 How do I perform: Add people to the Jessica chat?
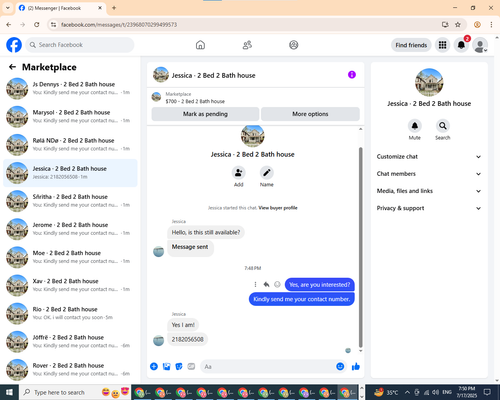point(239,173)
